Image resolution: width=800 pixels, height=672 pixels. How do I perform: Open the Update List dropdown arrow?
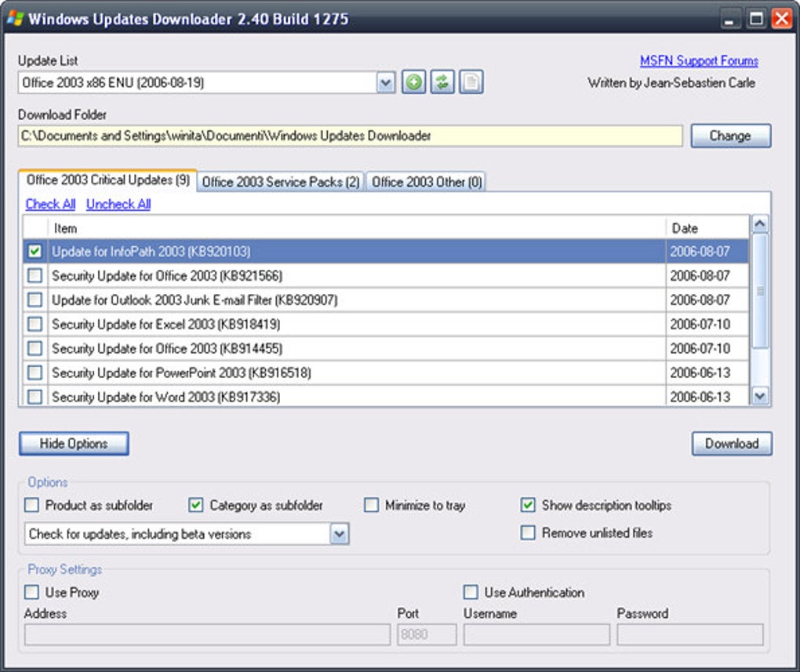coord(386,82)
